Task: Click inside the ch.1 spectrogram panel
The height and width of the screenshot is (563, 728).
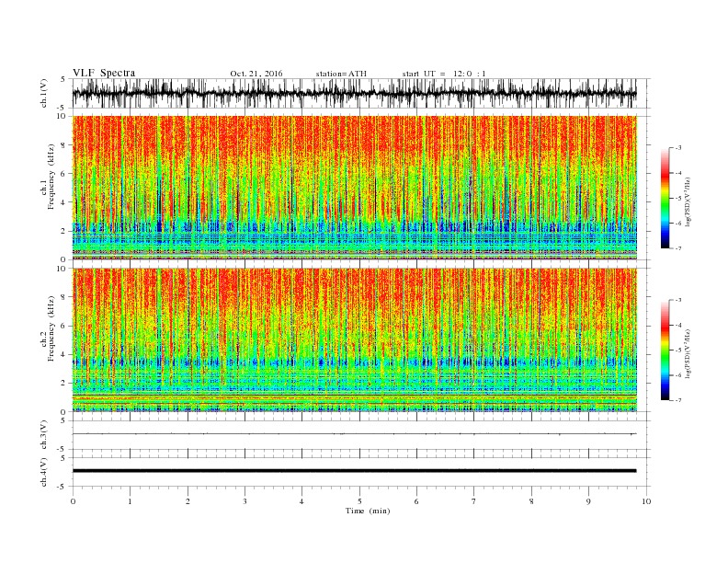Action: point(354,187)
